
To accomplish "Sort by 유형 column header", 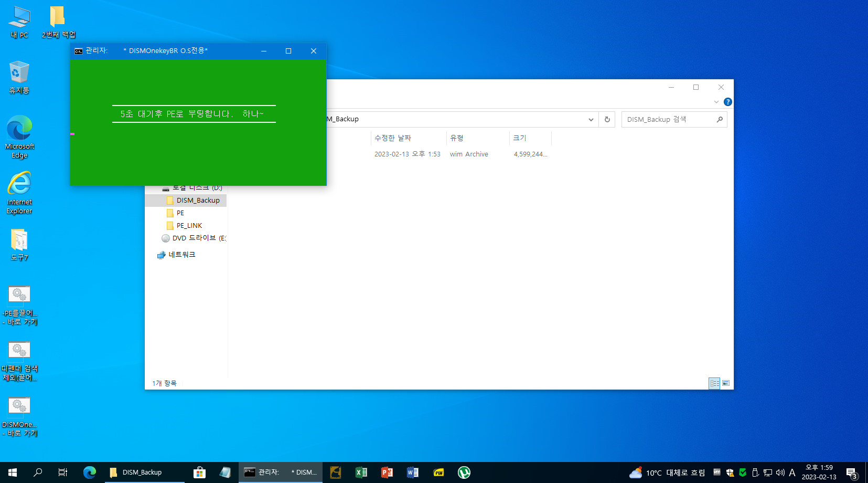I will coord(478,138).
